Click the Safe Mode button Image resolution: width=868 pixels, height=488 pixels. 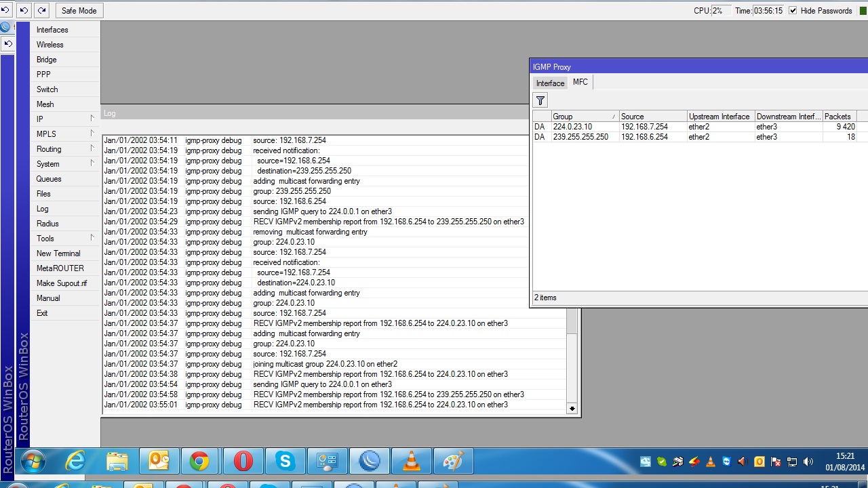79,10
